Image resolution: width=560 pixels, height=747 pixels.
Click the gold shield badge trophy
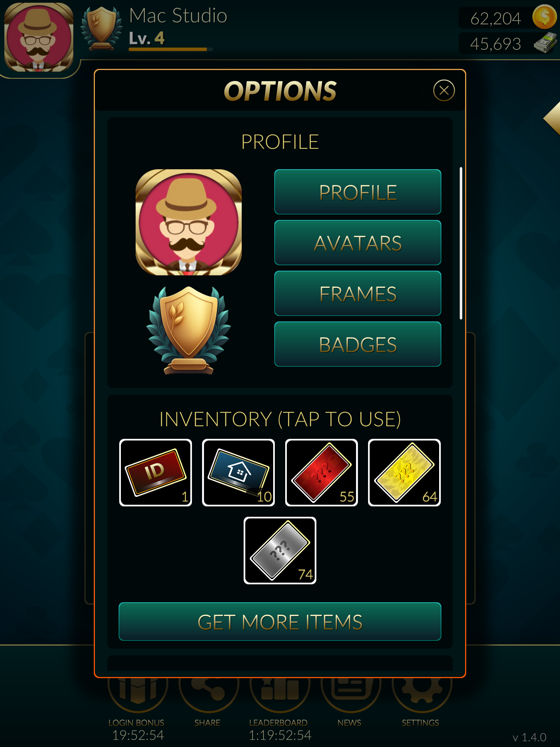tap(188, 330)
